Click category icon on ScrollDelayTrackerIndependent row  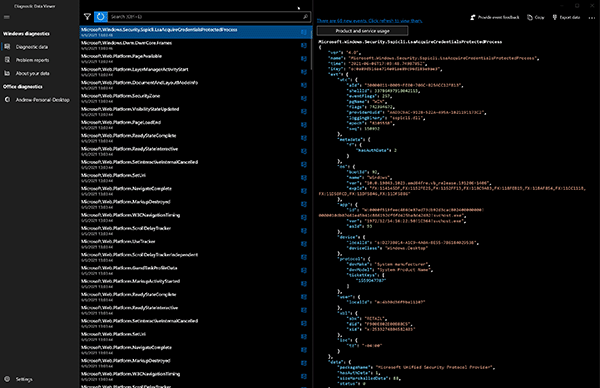pos(304,257)
